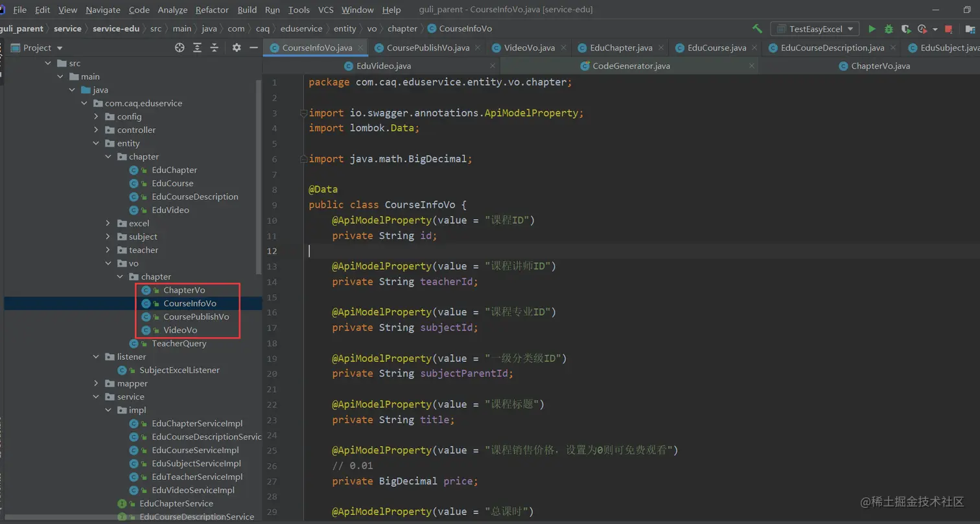The width and height of the screenshot is (980, 524).
Task: Stop the running process with red square
Action: tap(949, 29)
